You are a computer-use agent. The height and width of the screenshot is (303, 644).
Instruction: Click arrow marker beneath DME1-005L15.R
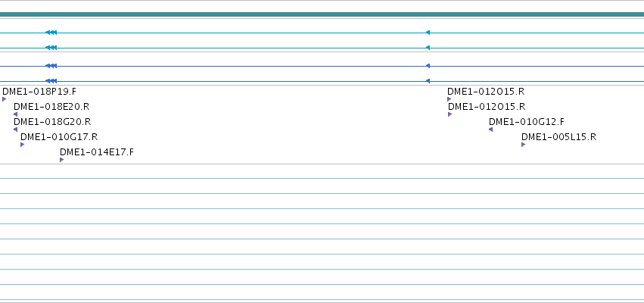[x=523, y=145]
